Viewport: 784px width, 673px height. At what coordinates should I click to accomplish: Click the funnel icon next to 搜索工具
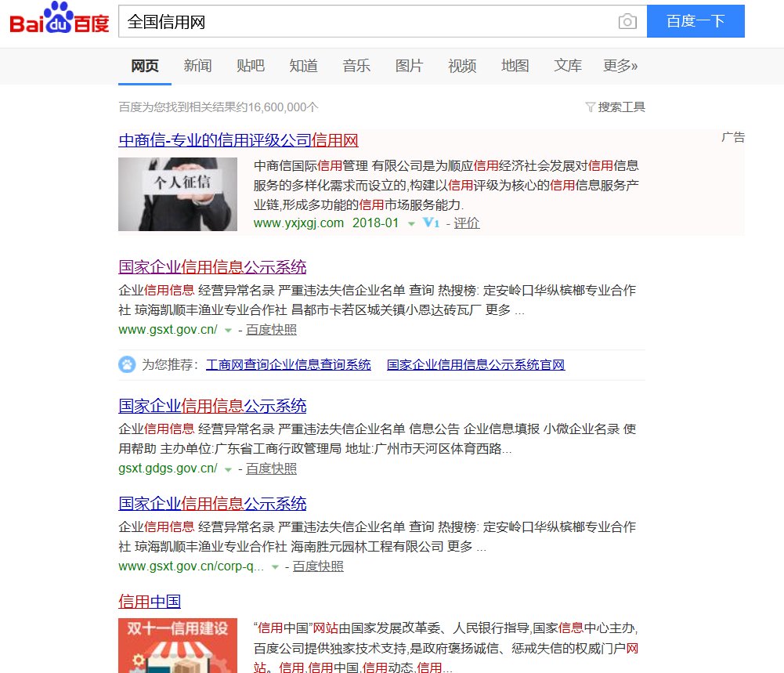(x=590, y=107)
